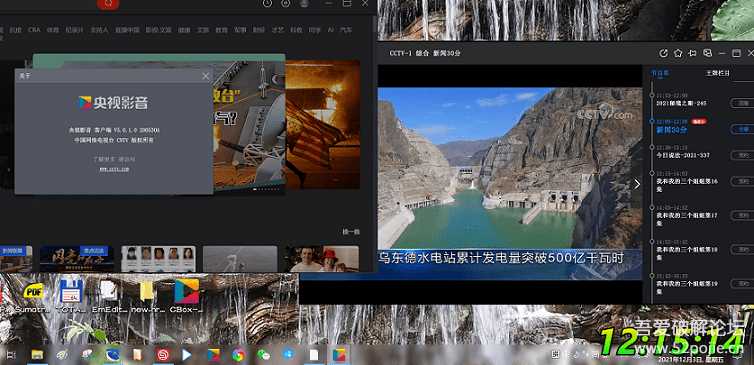Select the CBA category in navigation bar
The height and width of the screenshot is (365, 754).
pos(34,30)
